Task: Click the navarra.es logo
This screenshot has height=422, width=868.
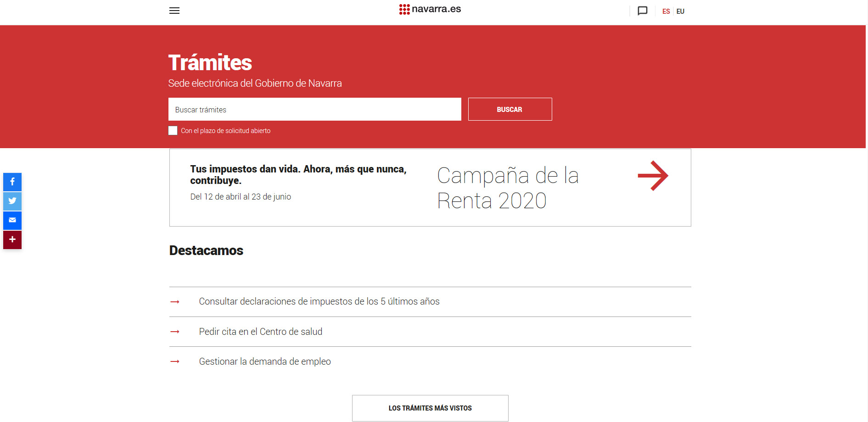Action: 430,9
